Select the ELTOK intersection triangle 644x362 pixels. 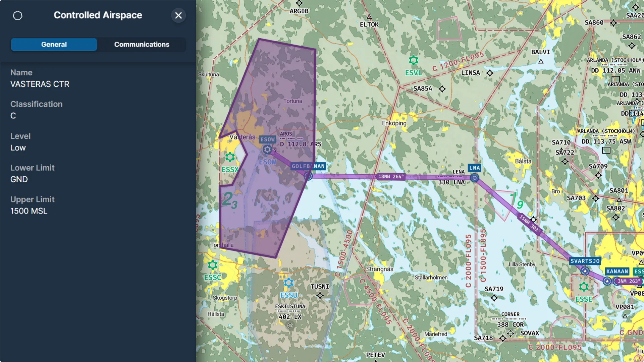(370, 16)
